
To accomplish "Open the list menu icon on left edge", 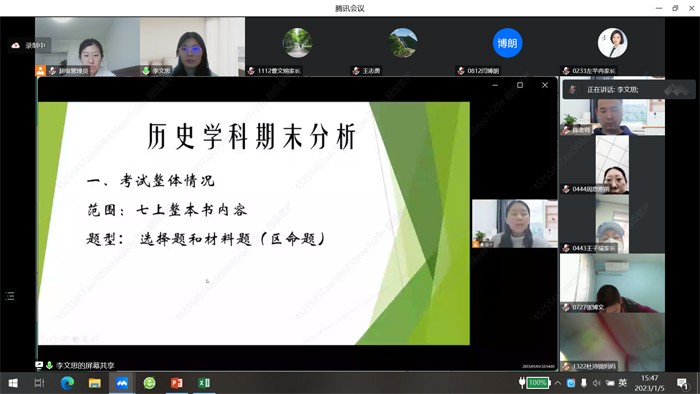I will [10, 296].
